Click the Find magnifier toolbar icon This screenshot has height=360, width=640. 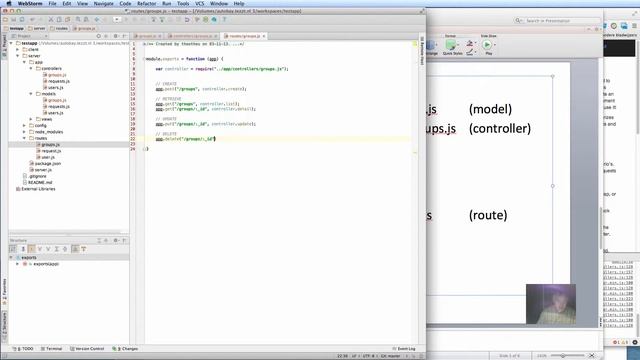pos(78,20)
